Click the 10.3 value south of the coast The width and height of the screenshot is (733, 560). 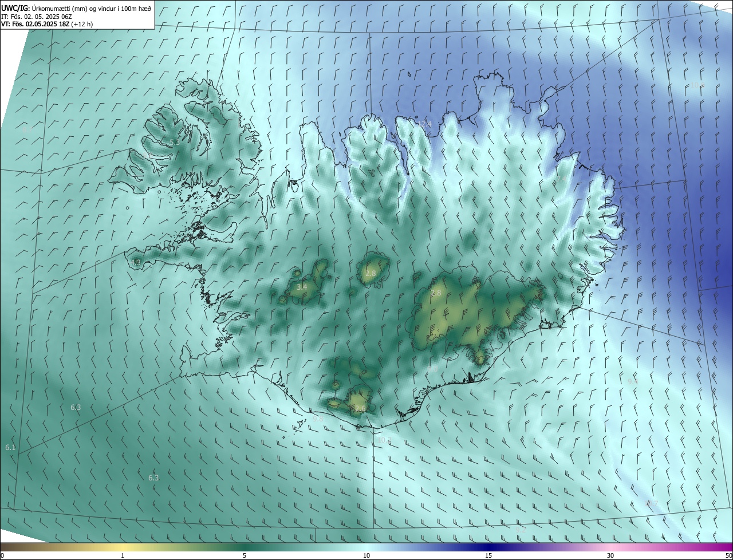coord(384,440)
